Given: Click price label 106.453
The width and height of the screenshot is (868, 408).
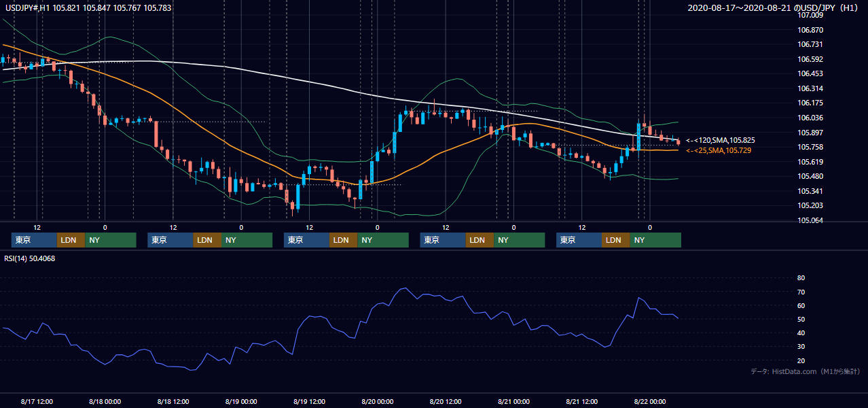Looking at the screenshot, I should 810,73.
